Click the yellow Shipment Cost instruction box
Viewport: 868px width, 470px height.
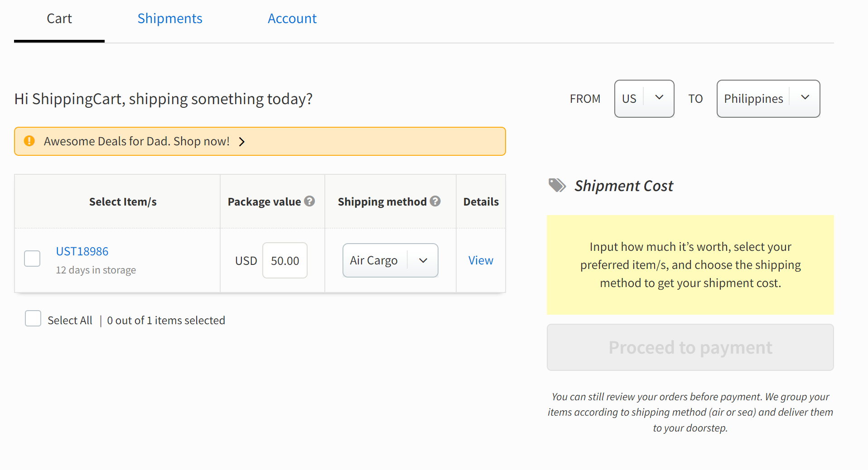pyautogui.click(x=690, y=265)
